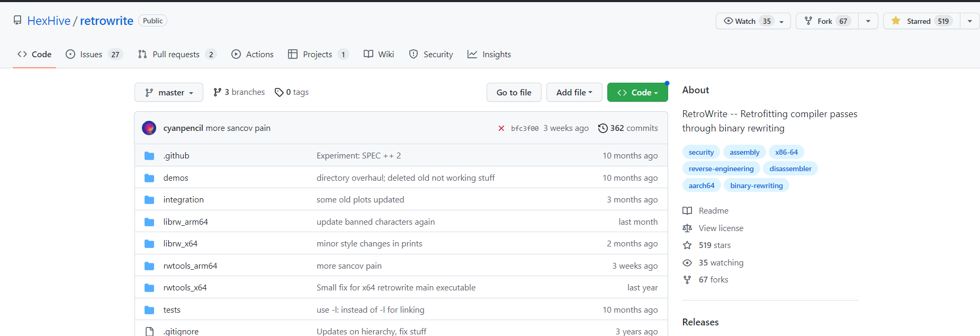
Task: Open the librw_x64 folder
Action: pos(180,243)
